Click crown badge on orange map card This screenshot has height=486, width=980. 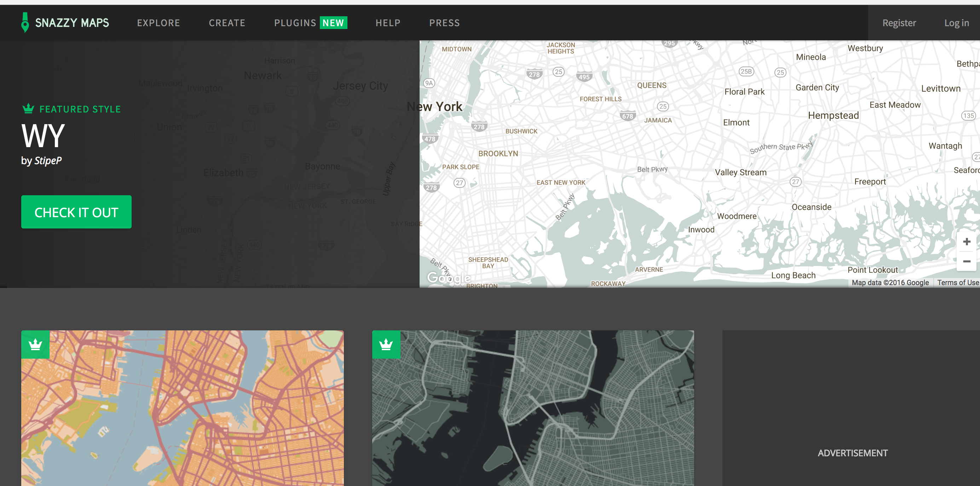point(35,345)
